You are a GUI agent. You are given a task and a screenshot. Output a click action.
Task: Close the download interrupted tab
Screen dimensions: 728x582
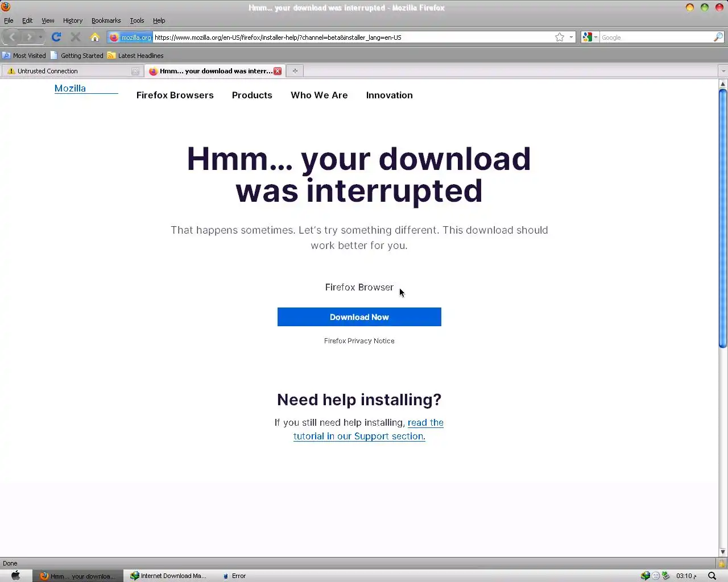click(278, 71)
